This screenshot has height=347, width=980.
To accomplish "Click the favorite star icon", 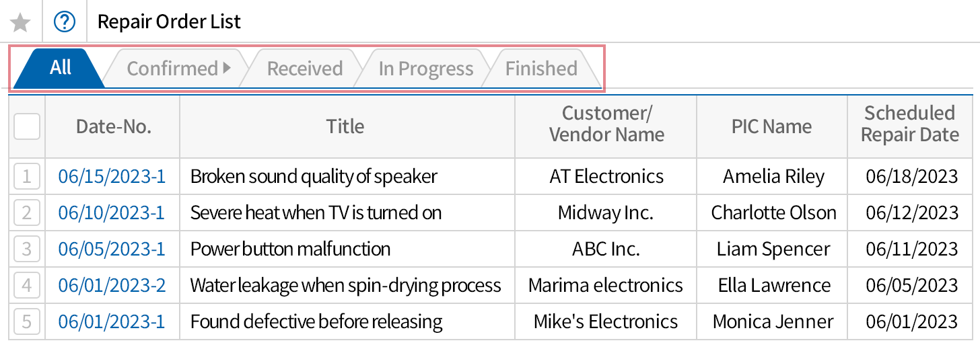I will coord(21,22).
